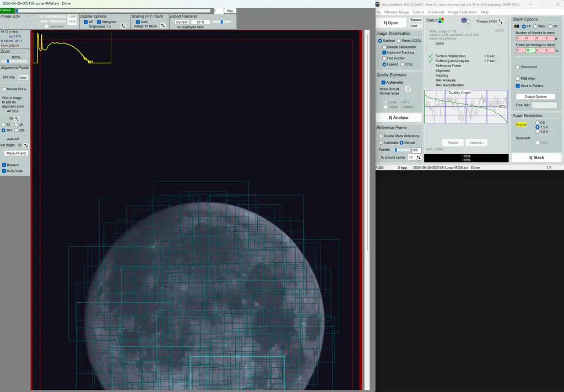Click the reference Frames value field showing 100
Image resolution: width=564 pixels, height=392 pixels.
[416, 150]
